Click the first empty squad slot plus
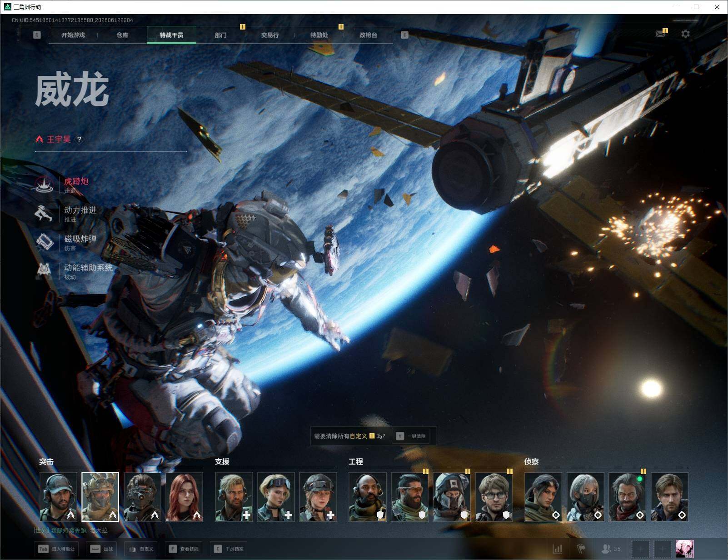Viewport: 728px width, 560px height. click(641, 549)
